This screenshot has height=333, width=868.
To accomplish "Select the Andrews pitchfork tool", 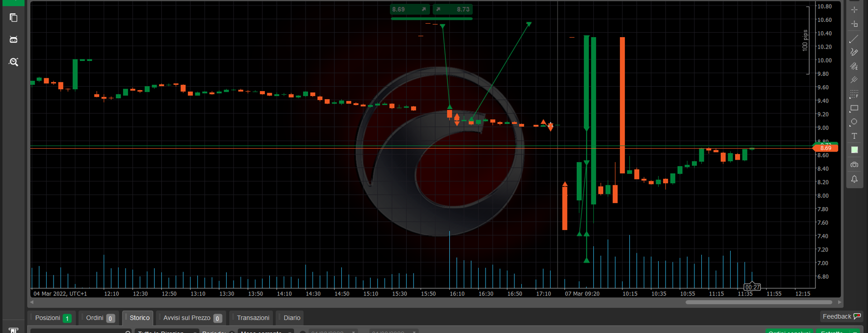I will [854, 80].
